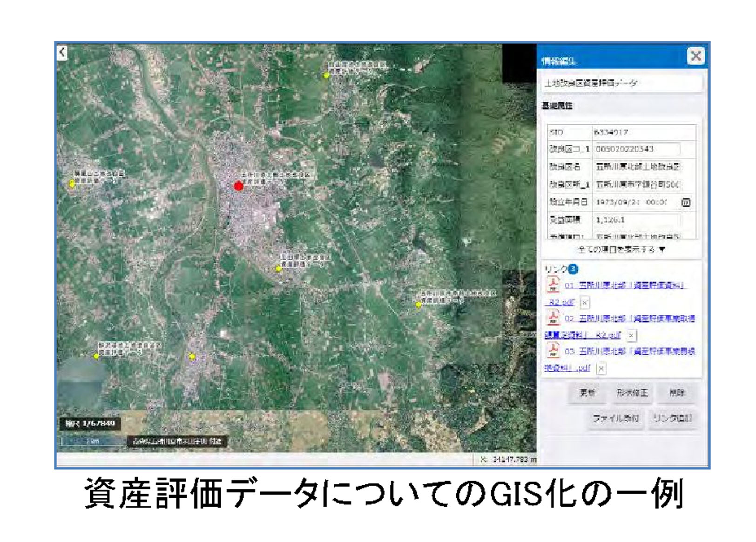Select the yellow marker southeast of the city center
The image size is (756, 542).
pyautogui.click(x=278, y=268)
